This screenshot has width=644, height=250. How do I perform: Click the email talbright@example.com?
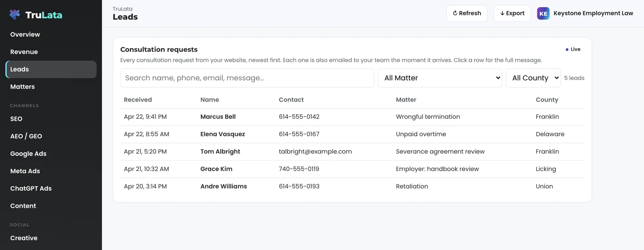(315, 152)
